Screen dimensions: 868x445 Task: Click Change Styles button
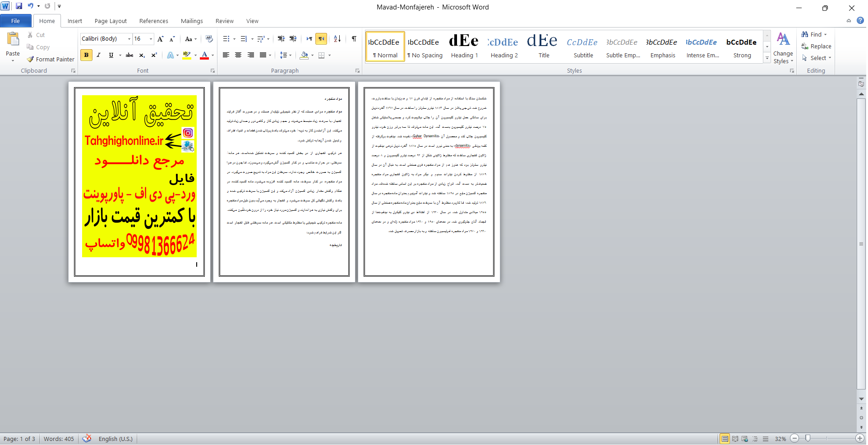point(783,48)
